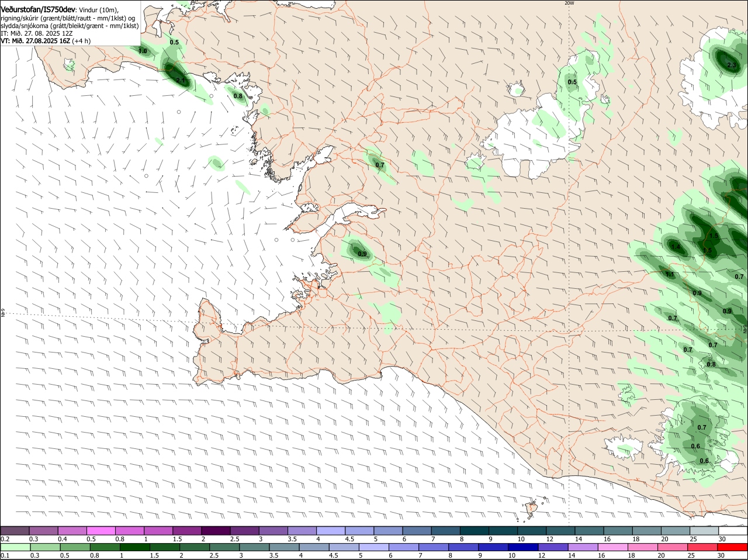This screenshot has height=560, width=748.
Task: Pick the magenta-purple 1.5 snow legend swatch
Action: pos(186,530)
